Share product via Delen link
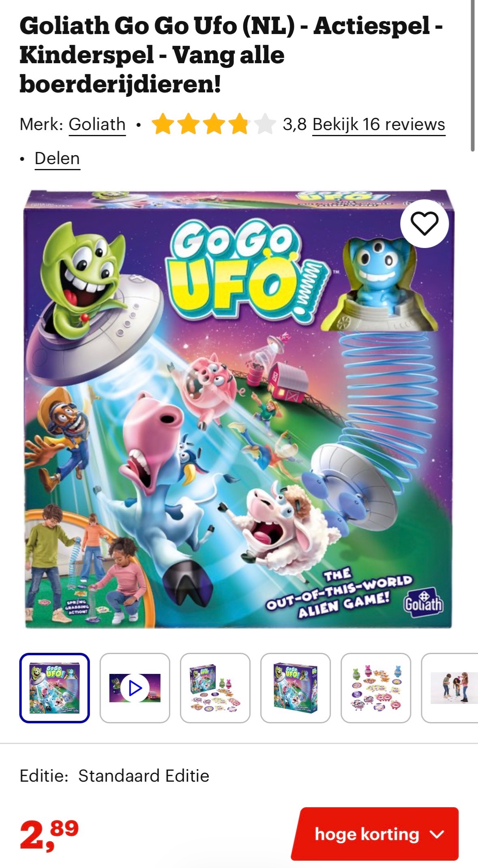 tap(57, 158)
